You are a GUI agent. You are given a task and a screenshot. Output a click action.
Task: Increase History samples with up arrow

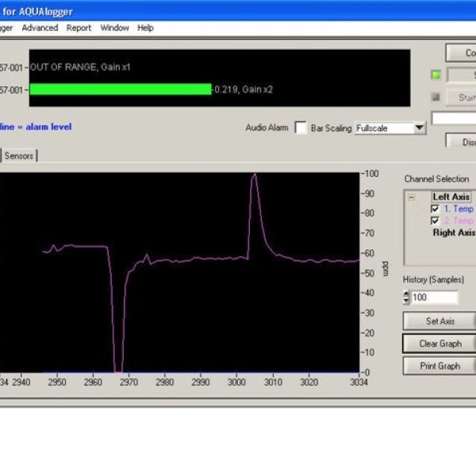(x=406, y=294)
